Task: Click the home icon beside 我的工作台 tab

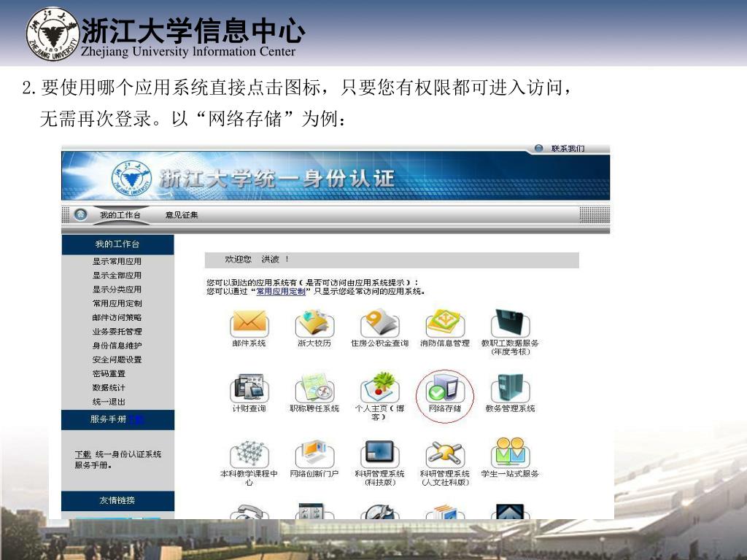Action: click(80, 215)
